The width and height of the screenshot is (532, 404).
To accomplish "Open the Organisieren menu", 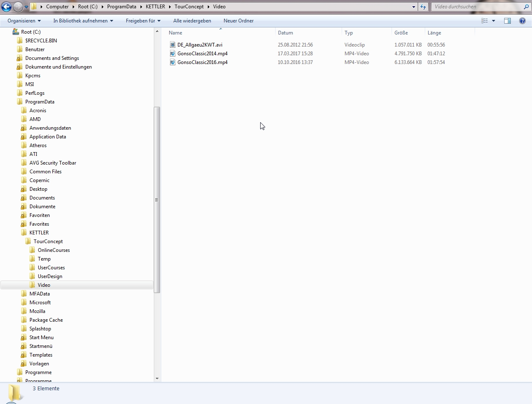I will (x=24, y=21).
